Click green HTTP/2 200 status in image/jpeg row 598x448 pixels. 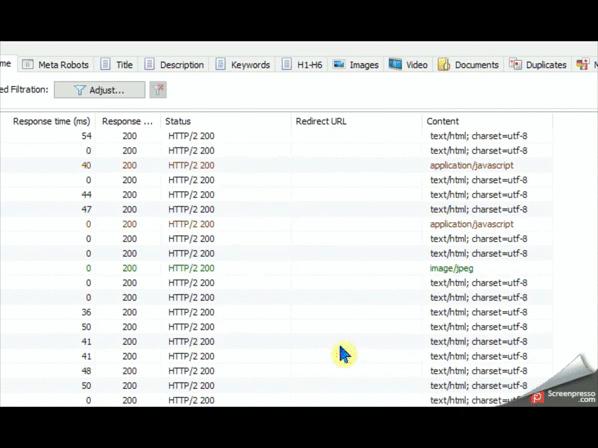point(191,268)
